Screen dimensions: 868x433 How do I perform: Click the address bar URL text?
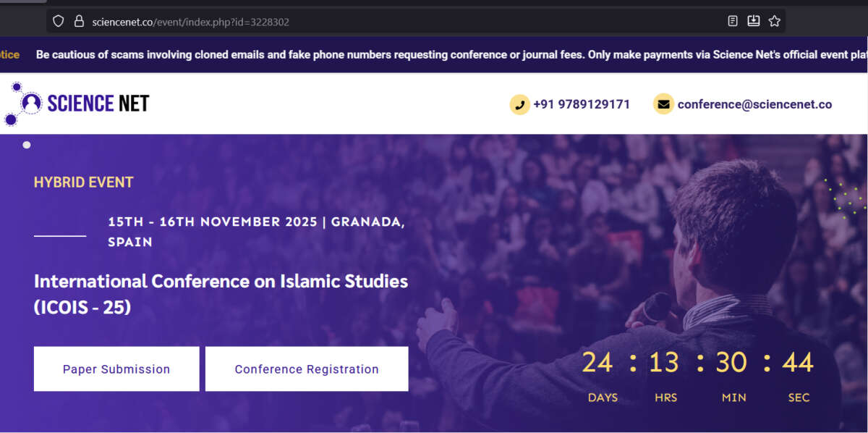[x=191, y=22]
